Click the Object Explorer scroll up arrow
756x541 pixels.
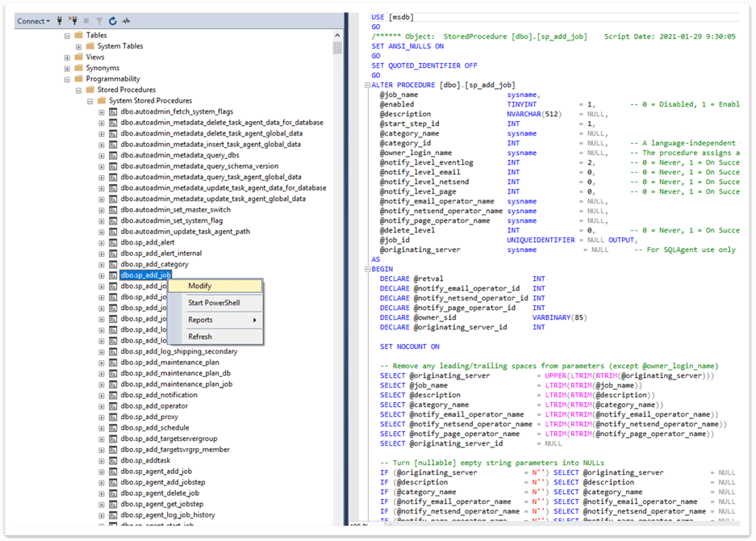click(x=337, y=36)
